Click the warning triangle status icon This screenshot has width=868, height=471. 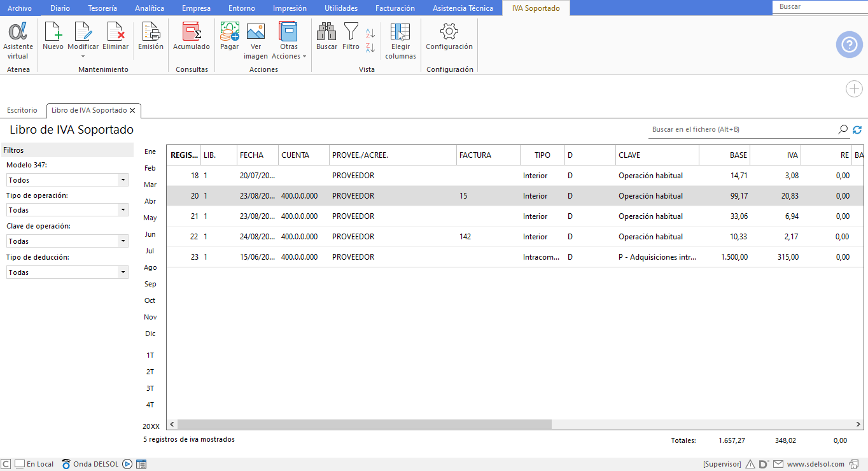(750, 464)
